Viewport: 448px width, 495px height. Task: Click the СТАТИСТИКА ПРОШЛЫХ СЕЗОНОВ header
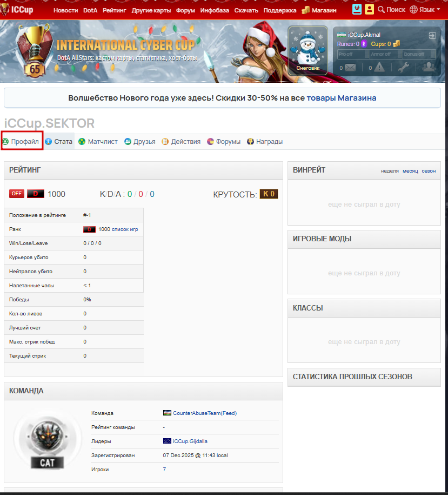(364, 377)
